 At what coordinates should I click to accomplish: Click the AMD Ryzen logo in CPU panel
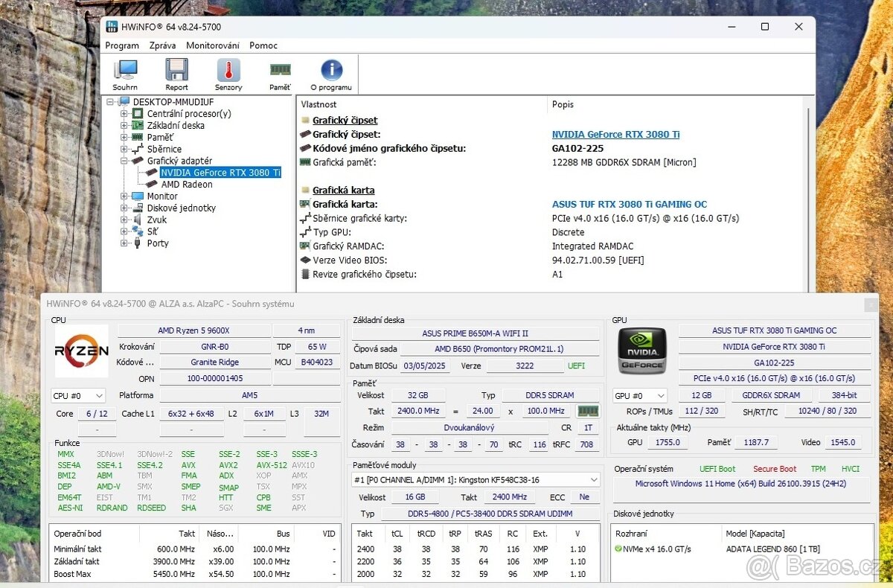[x=80, y=352]
